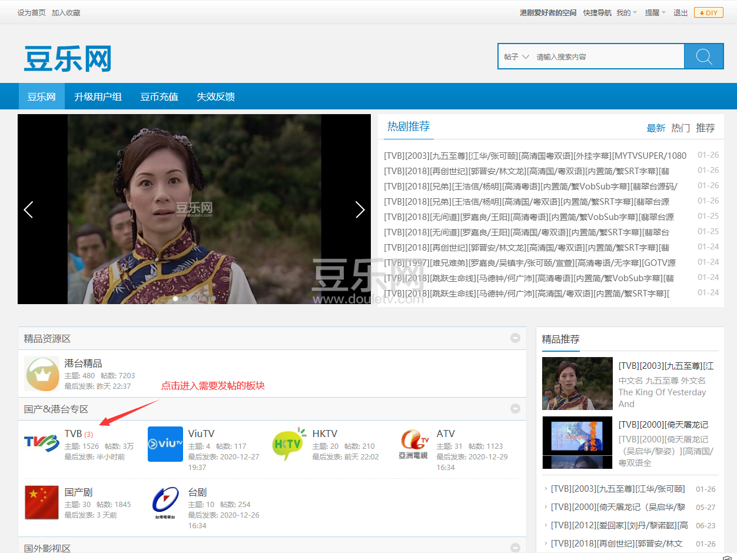Open the ATV forum link

446,434
